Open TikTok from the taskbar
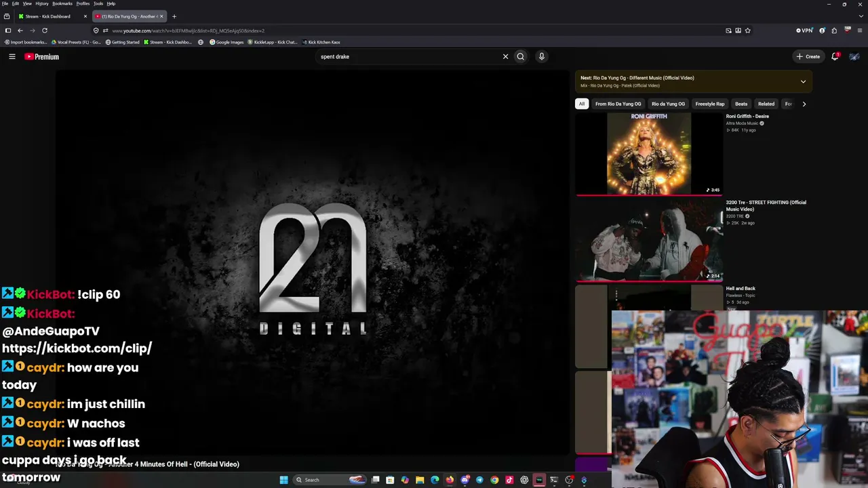 tap(509, 480)
